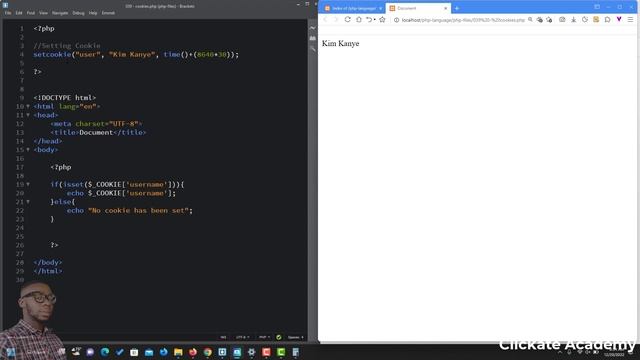640x360 pixels.
Task: Collapse the html tag fold on line 10
Action: click(x=28, y=107)
